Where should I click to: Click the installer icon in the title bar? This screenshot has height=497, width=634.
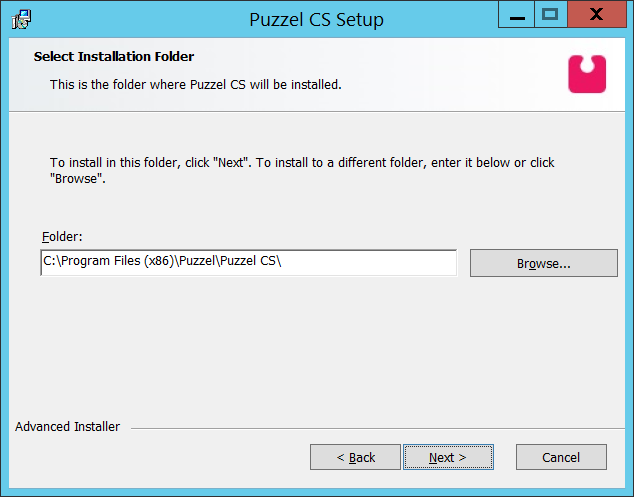click(20, 18)
